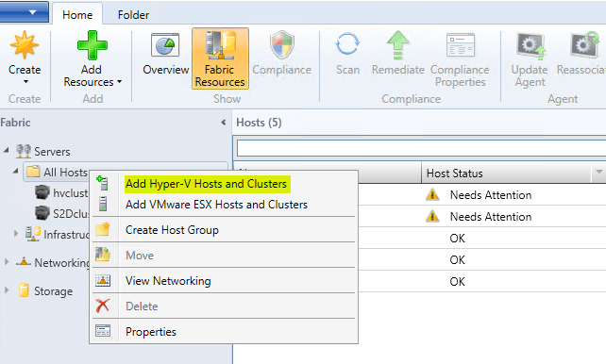The image size is (606, 364).
Task: Expand the Storage tree node
Action: click(7, 290)
